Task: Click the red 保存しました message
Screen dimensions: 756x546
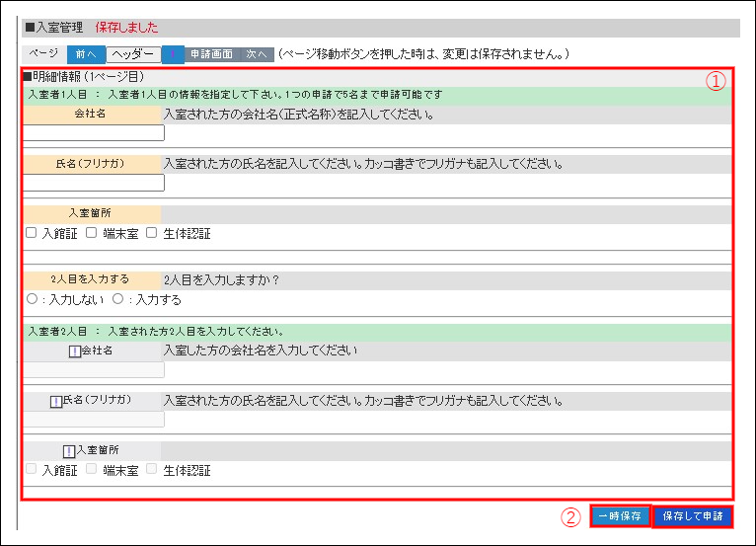Action: tap(126, 28)
